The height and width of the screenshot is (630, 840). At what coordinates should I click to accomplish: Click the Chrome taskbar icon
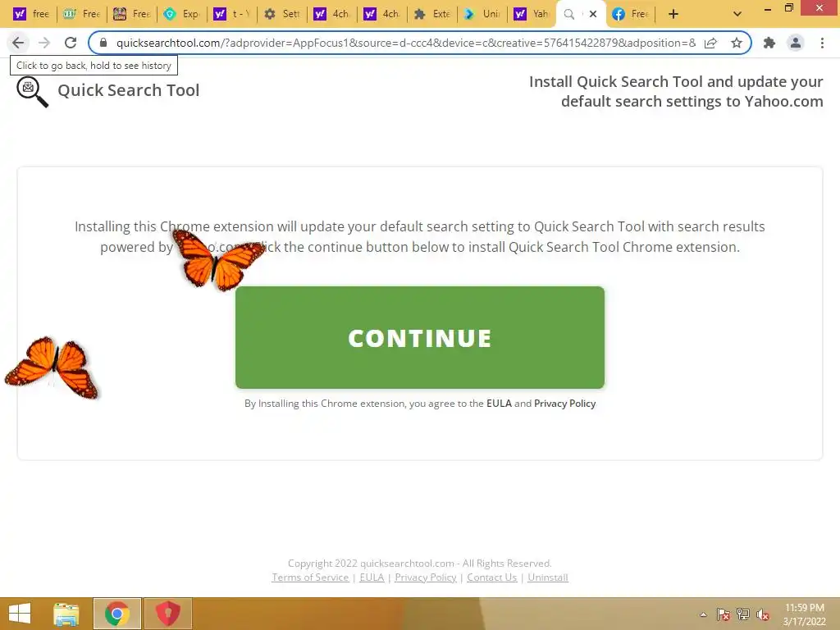click(117, 614)
